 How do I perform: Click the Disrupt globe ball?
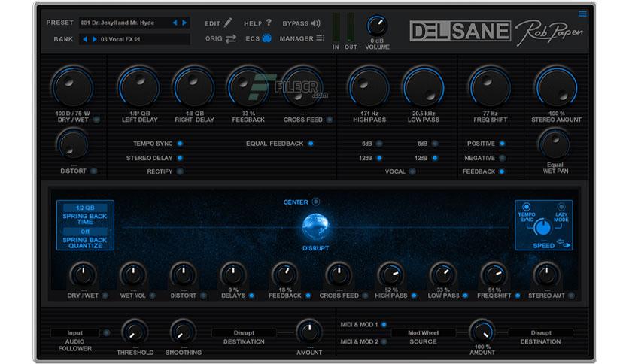click(x=315, y=227)
